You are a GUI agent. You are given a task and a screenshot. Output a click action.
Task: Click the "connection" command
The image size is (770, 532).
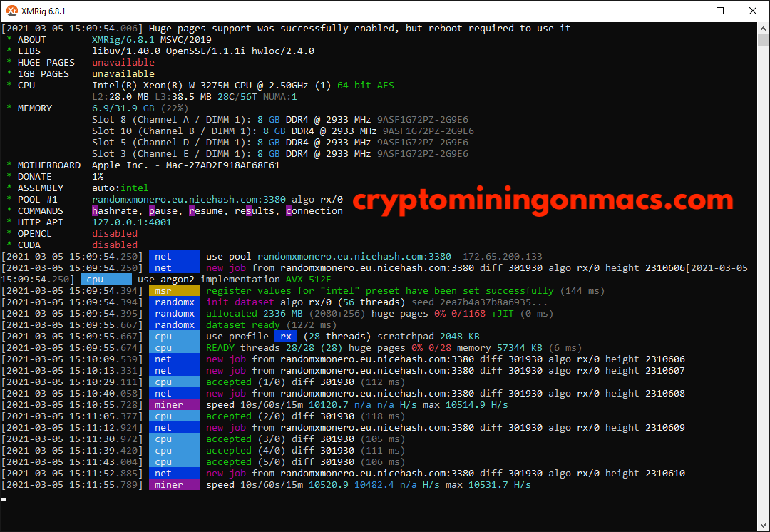coord(314,211)
